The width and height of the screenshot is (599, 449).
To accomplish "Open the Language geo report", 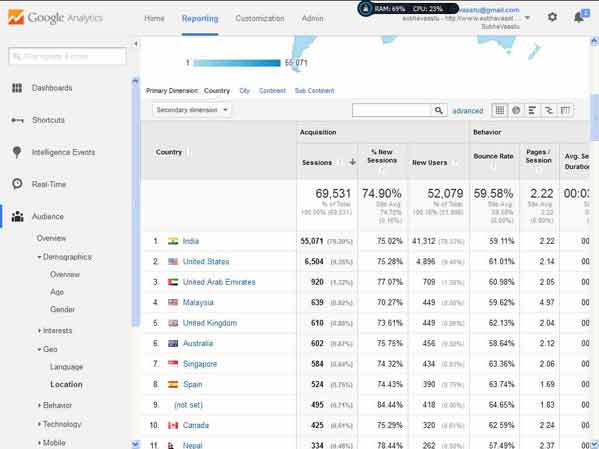I will tap(66, 367).
